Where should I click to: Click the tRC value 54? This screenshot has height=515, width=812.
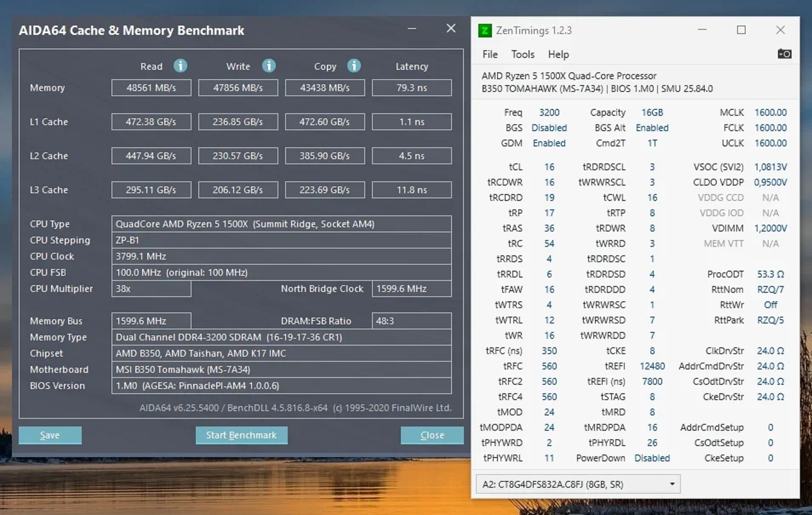[x=549, y=243]
